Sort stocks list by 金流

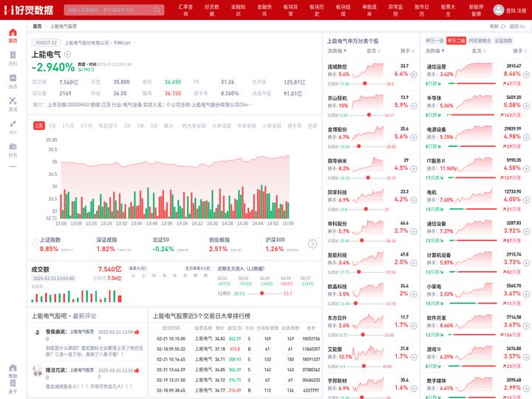(373, 51)
